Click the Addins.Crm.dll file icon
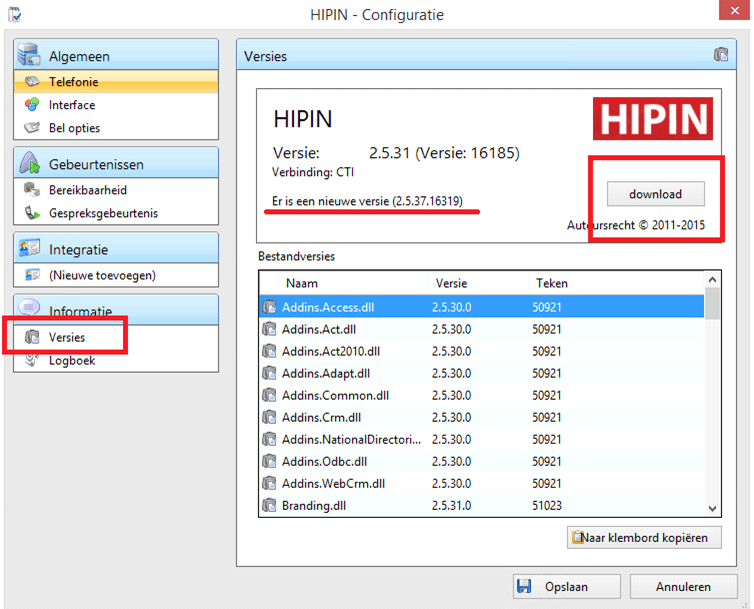This screenshot has width=754, height=609. [269, 417]
